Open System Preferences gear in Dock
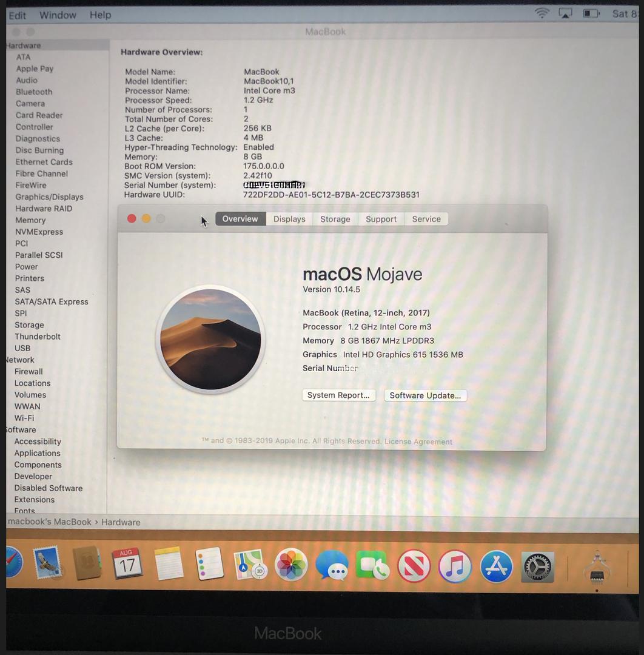644x655 pixels. [537, 567]
